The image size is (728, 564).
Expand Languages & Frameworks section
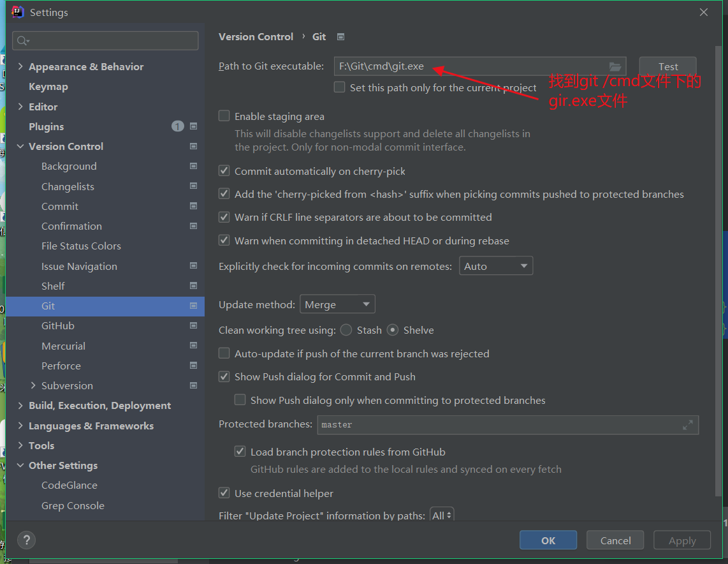[x=20, y=426]
